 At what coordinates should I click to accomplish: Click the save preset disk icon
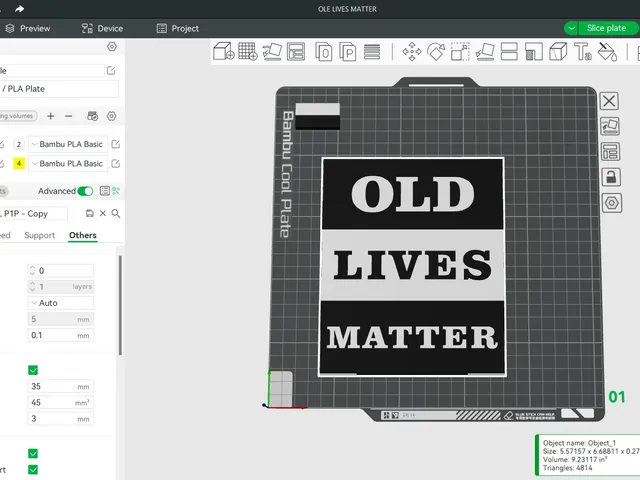[x=90, y=213]
